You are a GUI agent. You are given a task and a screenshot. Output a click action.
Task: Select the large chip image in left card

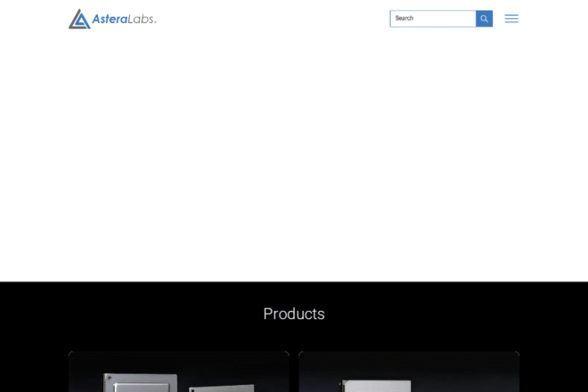[142, 382]
